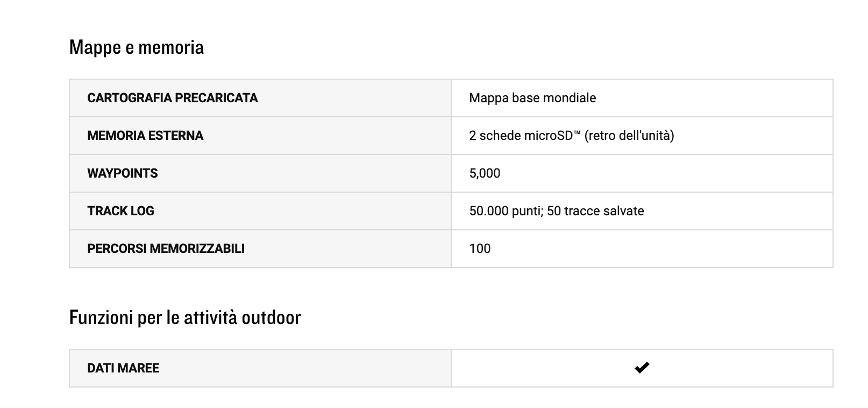Click the microSD trademark symbol

coord(577,132)
